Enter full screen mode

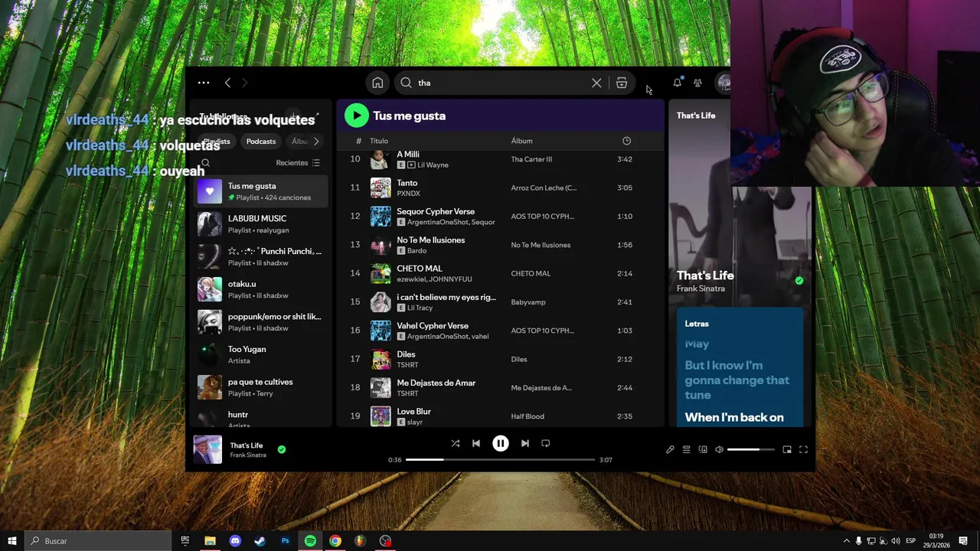803,449
